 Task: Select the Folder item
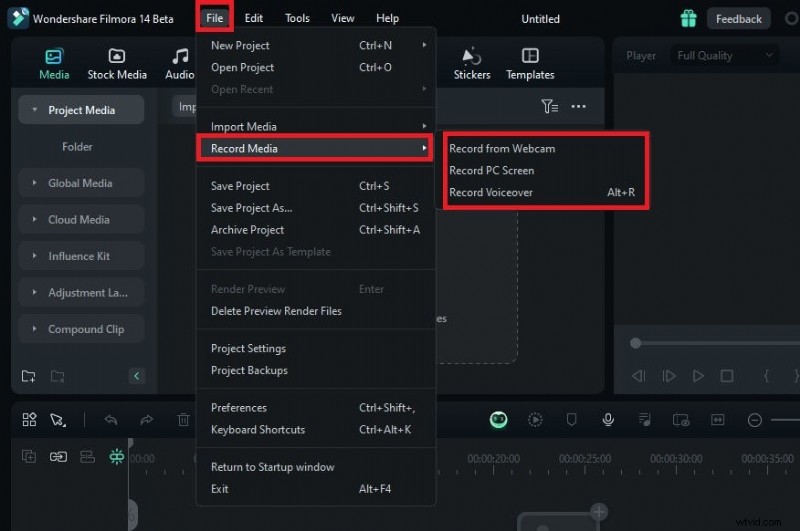(77, 147)
